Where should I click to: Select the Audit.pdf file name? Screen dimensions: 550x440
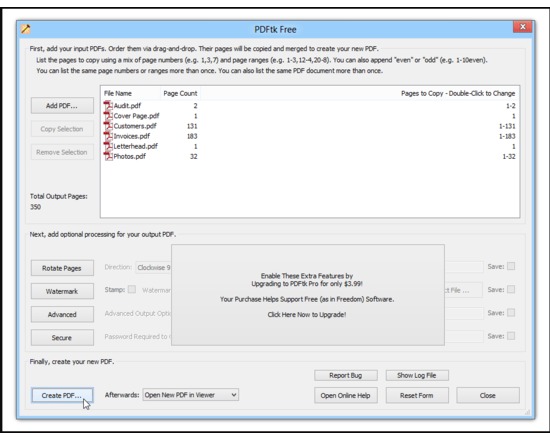(x=127, y=106)
